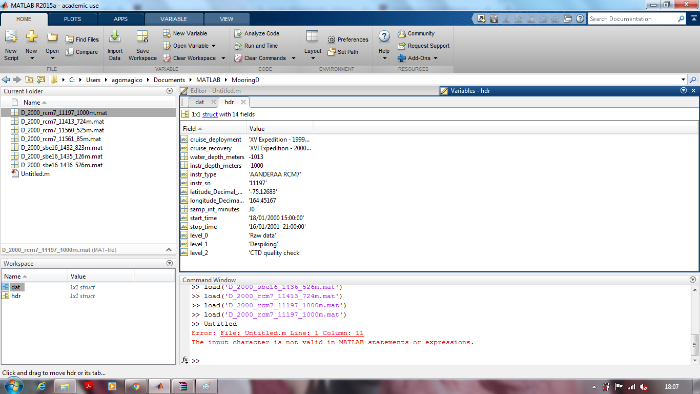Select Untitled.m in Current Folder
Viewport: 700px width, 394px height.
pos(35,174)
